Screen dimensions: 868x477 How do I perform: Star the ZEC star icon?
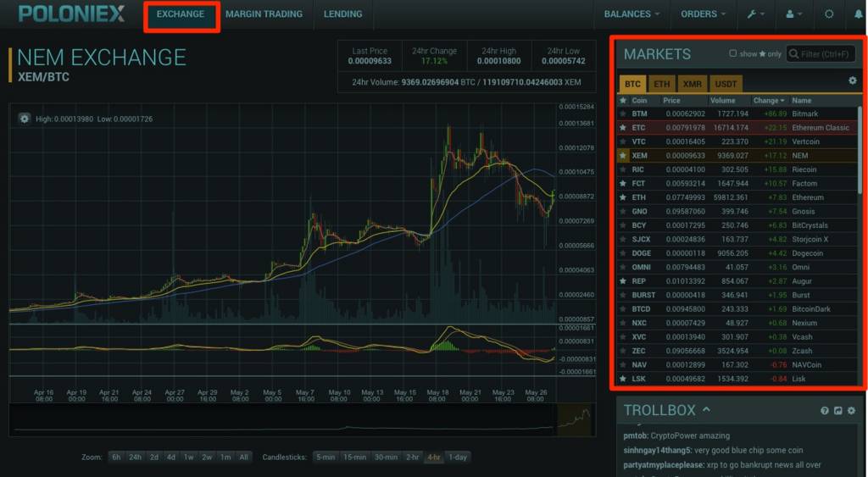point(623,351)
